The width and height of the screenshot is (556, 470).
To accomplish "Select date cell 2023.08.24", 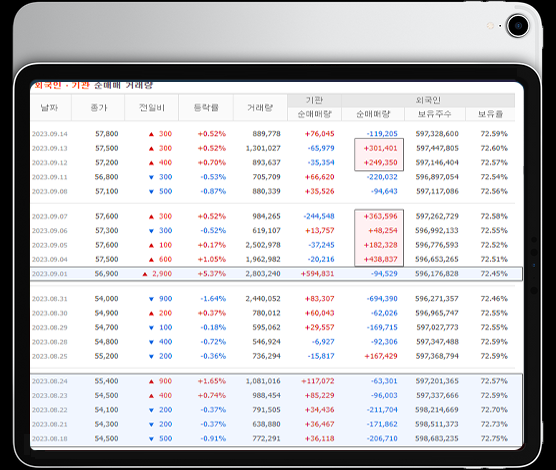I will (50, 381).
